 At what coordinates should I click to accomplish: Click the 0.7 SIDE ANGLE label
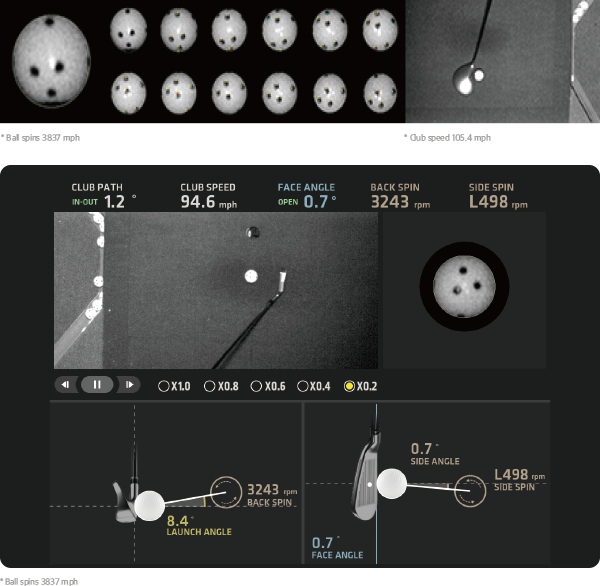point(435,454)
